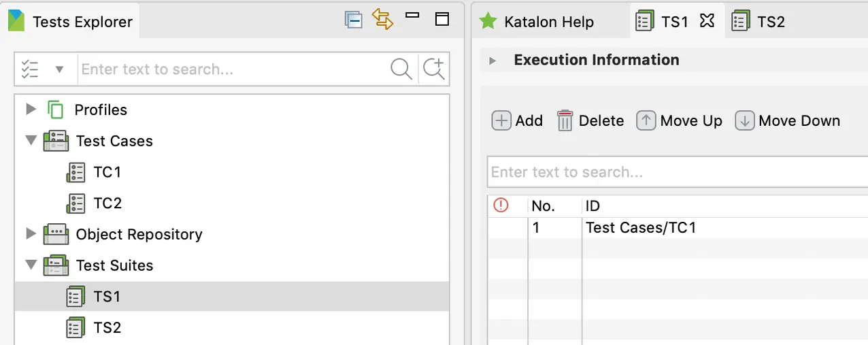Collapse the Test Suites folder
The image size is (868, 345).
(x=30, y=265)
